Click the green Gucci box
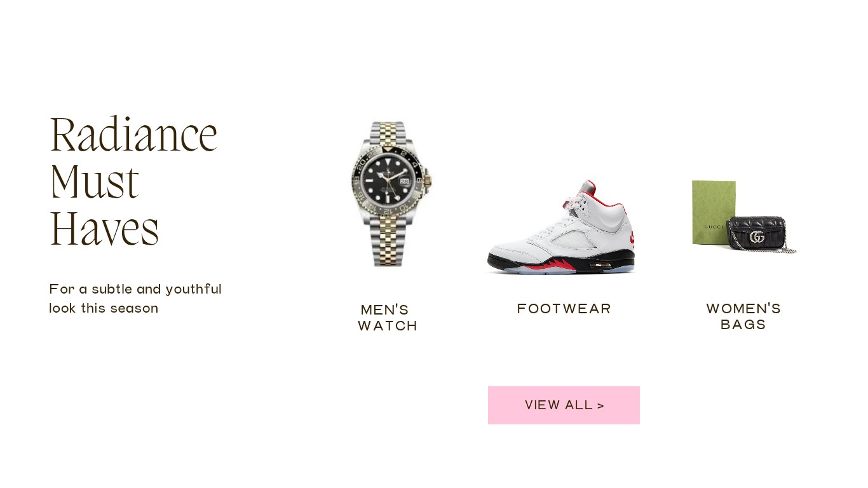Viewport: 868px width, 488px height. (714, 212)
